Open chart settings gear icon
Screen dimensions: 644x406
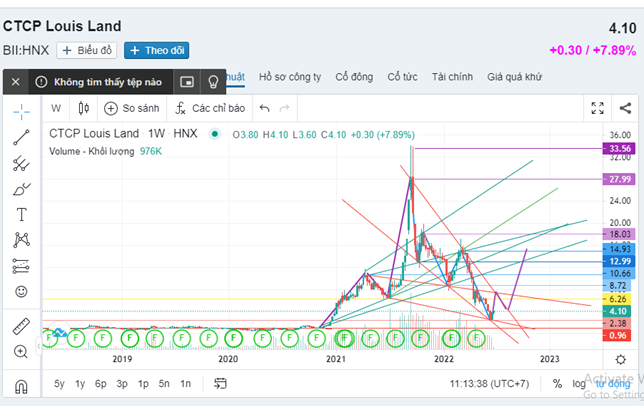click(621, 360)
